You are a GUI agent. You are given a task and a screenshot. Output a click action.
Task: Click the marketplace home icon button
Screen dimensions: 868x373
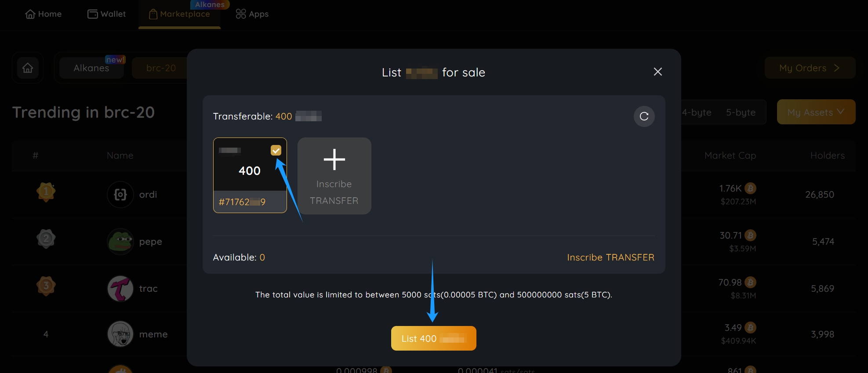(28, 68)
